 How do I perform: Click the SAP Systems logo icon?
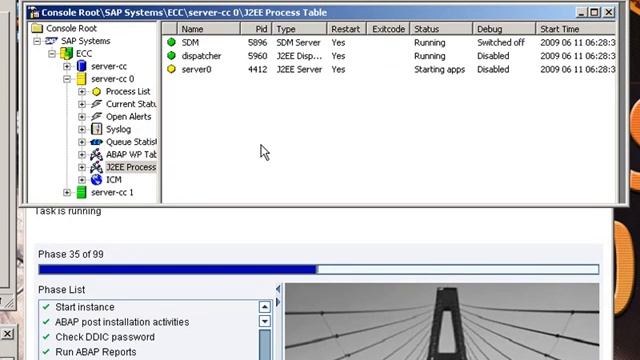(51, 41)
